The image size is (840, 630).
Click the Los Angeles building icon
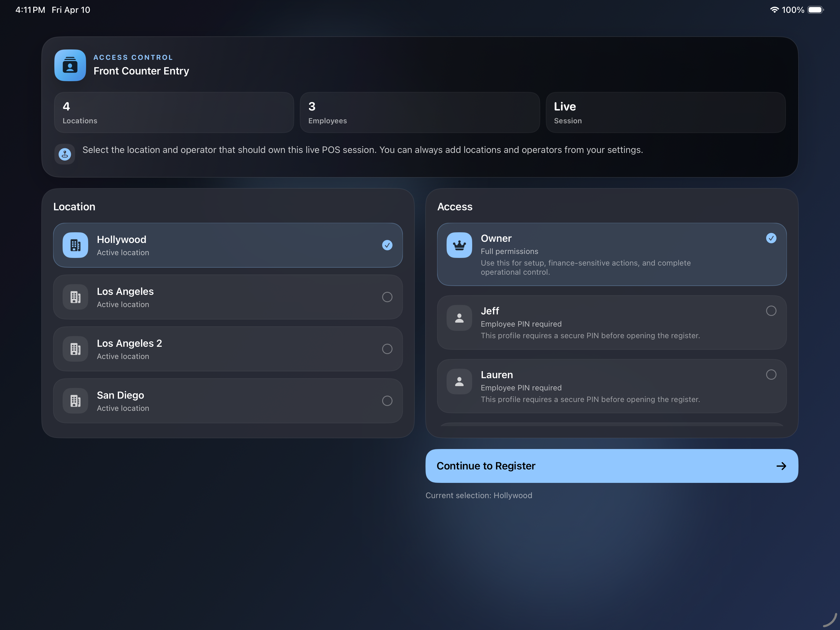click(x=75, y=297)
